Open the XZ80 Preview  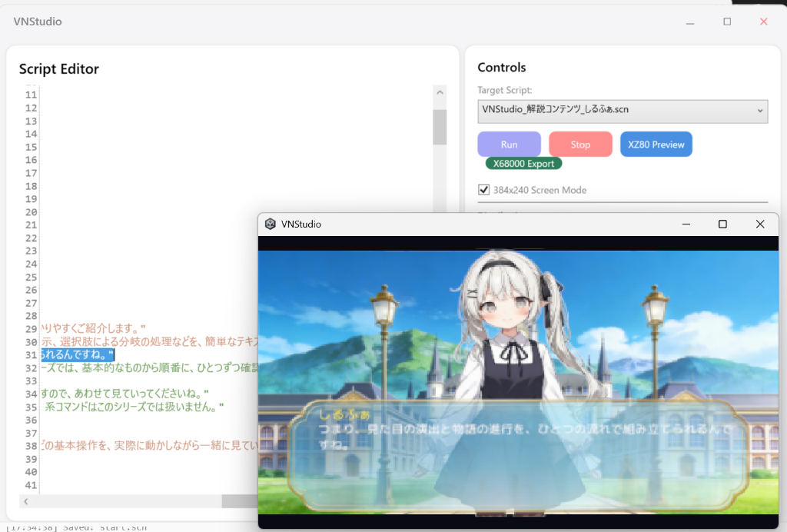tap(656, 145)
